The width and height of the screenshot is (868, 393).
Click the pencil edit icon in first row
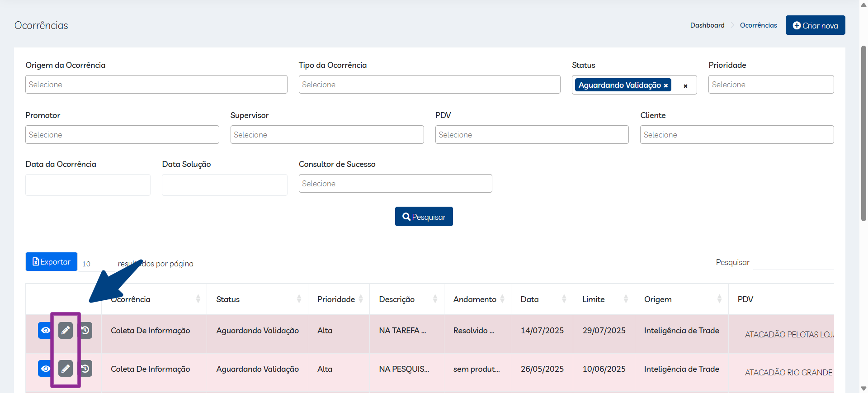pyautogui.click(x=66, y=331)
